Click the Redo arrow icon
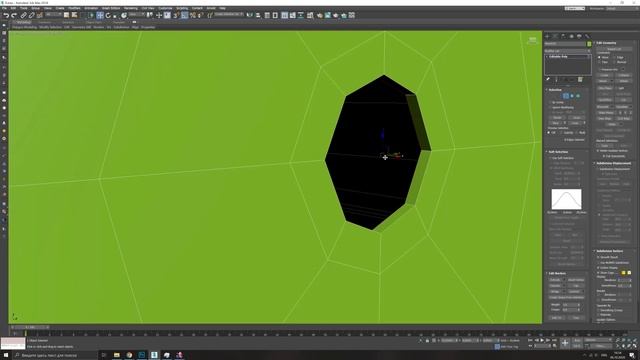The image size is (640, 360). (x=14, y=16)
